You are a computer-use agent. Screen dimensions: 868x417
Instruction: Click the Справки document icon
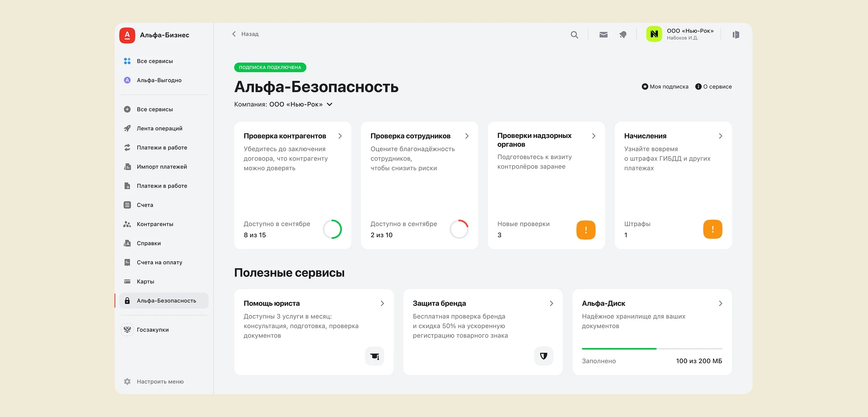[127, 243]
